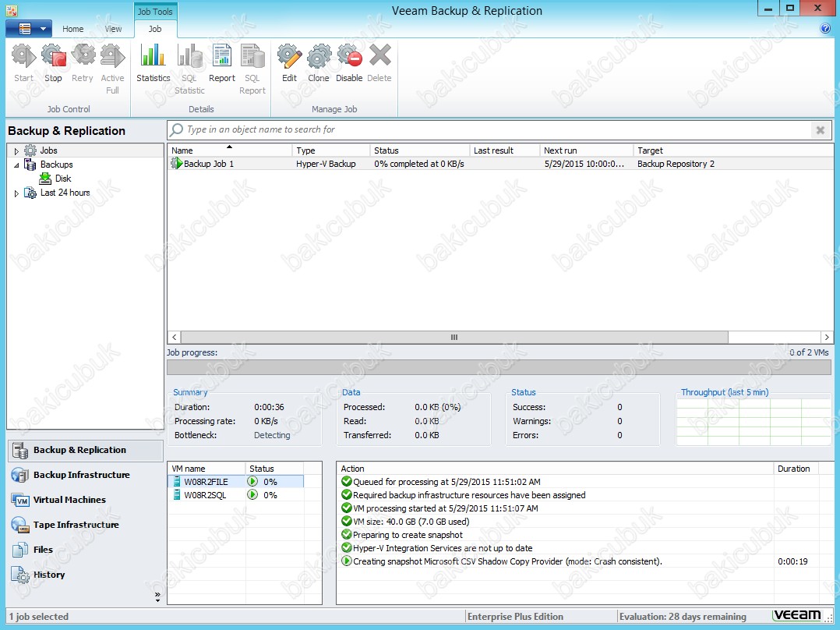Click the Start job icon
This screenshot has width=840, height=630.
click(x=23, y=56)
